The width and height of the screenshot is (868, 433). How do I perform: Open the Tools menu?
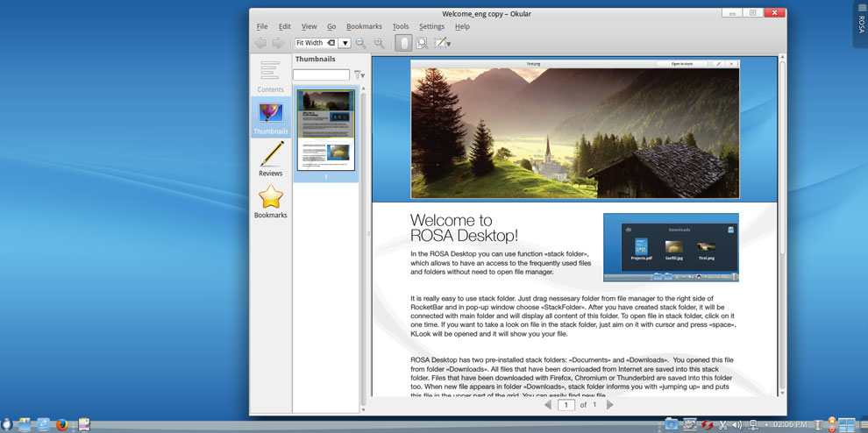[x=400, y=26]
